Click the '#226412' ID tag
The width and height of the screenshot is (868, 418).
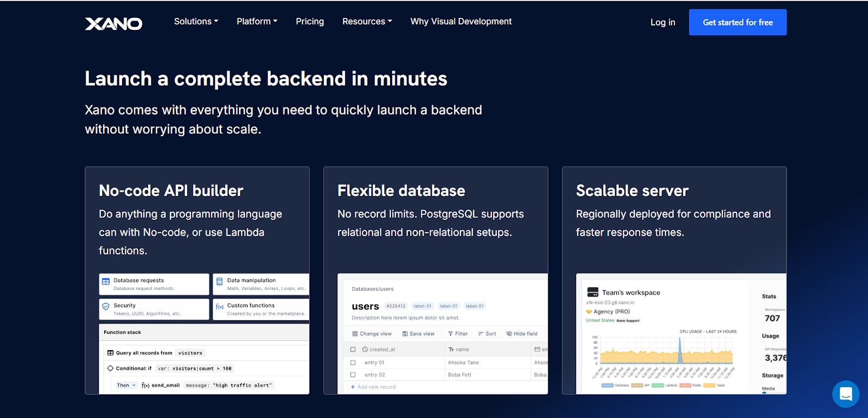396,306
